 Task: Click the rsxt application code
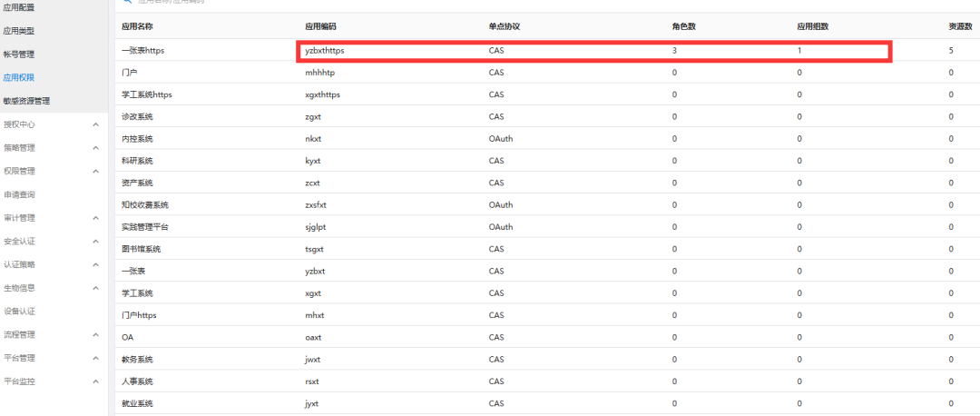[x=312, y=381]
